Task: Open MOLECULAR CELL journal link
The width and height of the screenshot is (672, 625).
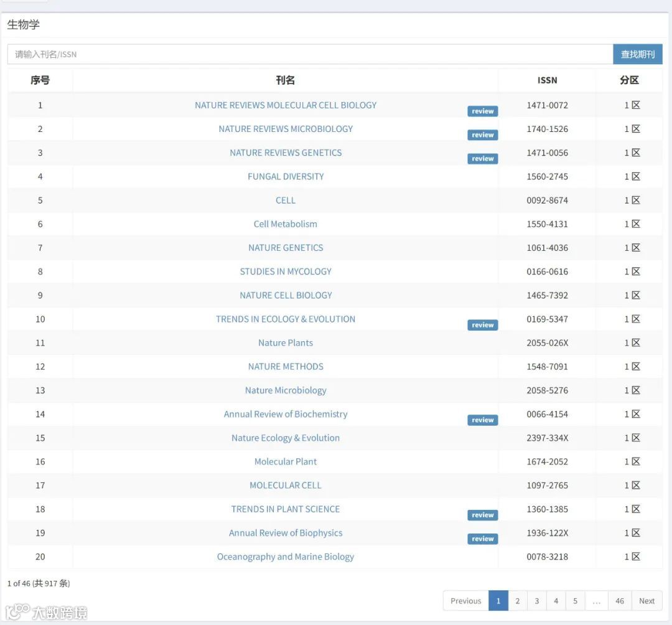Action: (x=286, y=486)
